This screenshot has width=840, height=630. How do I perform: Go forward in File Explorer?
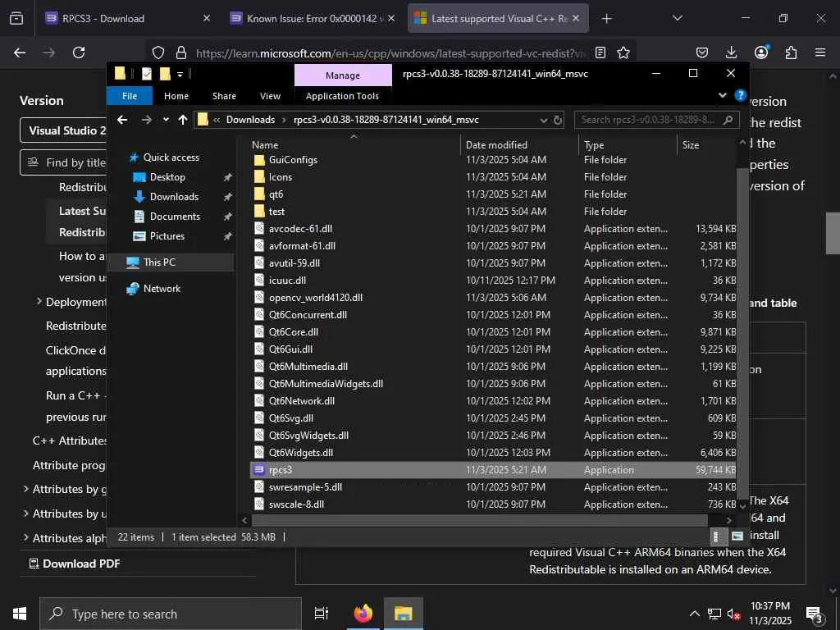click(x=146, y=120)
